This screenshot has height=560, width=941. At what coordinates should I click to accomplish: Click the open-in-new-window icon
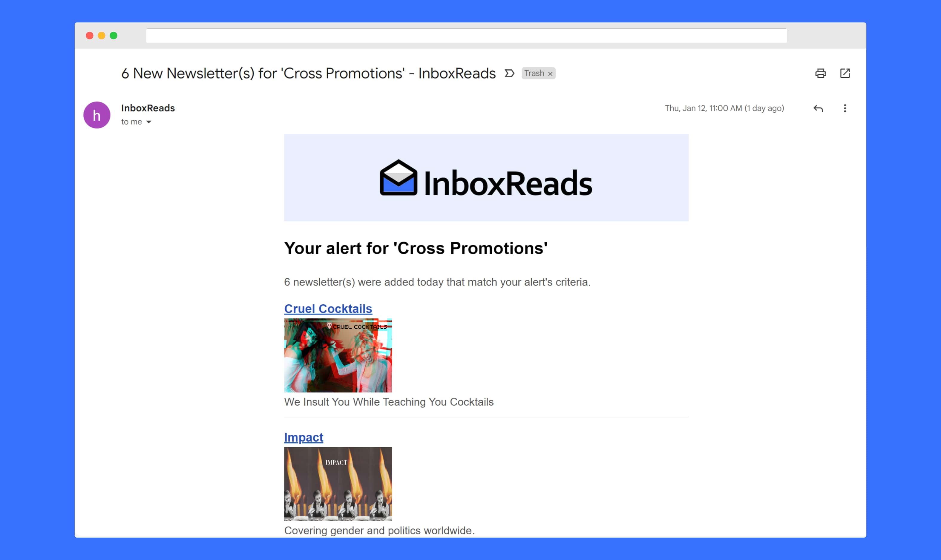pyautogui.click(x=845, y=73)
